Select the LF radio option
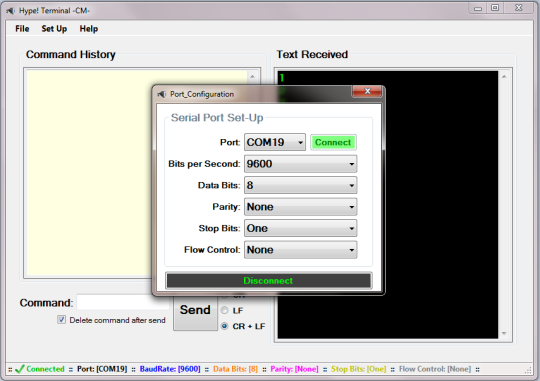The image size is (540, 381). 225,310
